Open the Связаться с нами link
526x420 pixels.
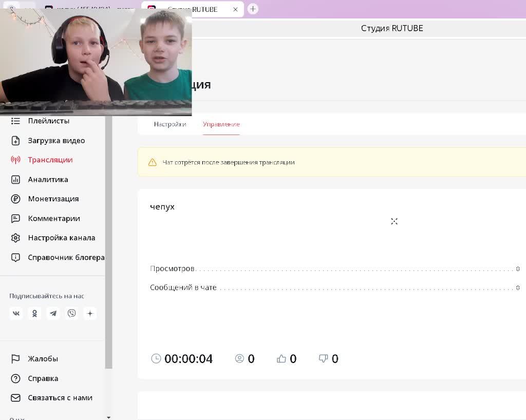point(60,398)
